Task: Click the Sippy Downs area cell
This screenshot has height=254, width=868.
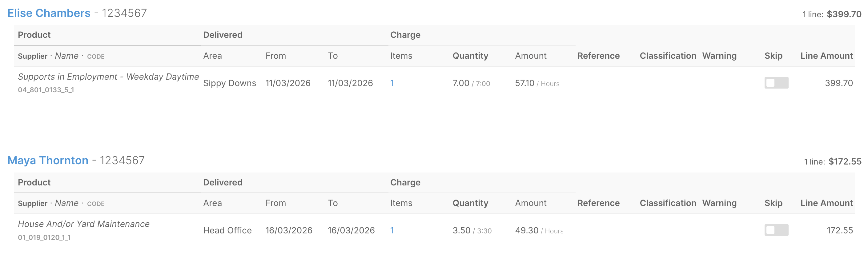Action: click(230, 83)
